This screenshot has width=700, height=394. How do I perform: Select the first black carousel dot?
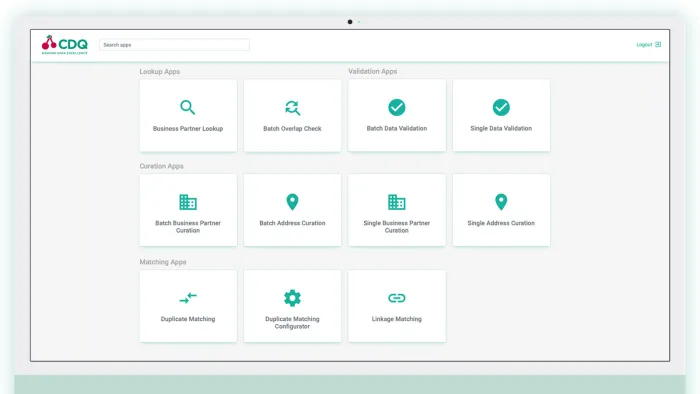(350, 21)
